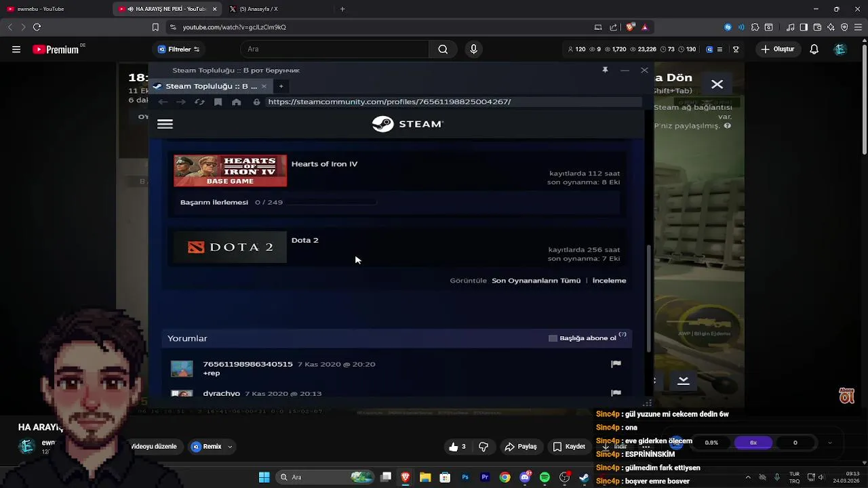Open Steam community hamburger menu
Image resolution: width=868 pixels, height=488 pixels.
(165, 124)
